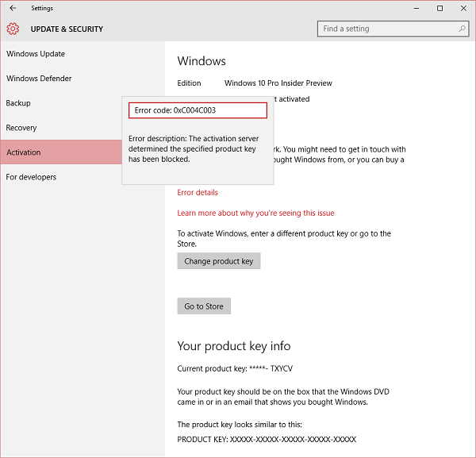476x458 pixels.
Task: Open For developers settings
Action: pyautogui.click(x=31, y=177)
